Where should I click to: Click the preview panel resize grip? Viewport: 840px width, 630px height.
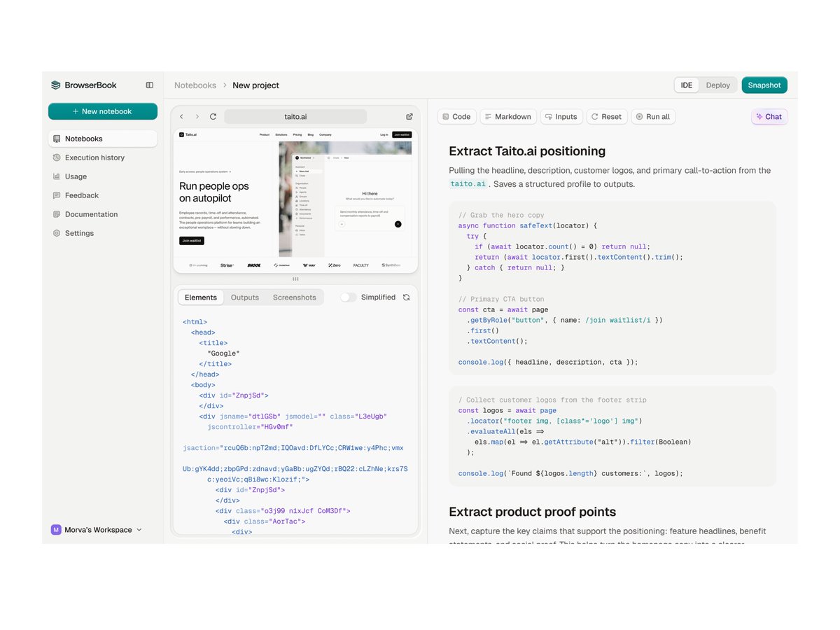[295, 279]
